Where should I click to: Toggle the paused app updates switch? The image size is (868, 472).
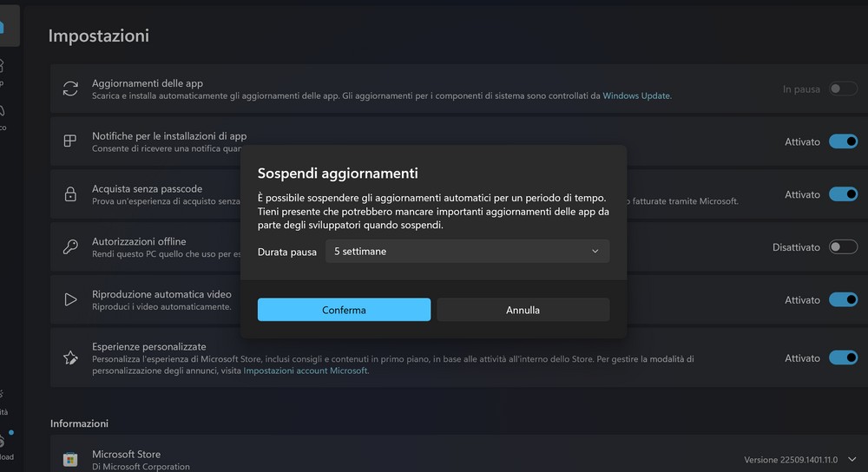coord(842,88)
